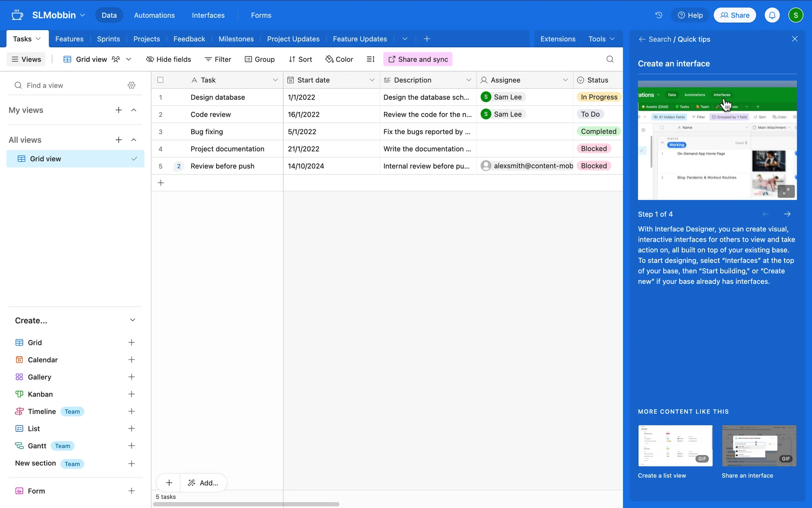This screenshot has width=812, height=508.
Task: Switch to the Sprints table tab
Action: tap(108, 39)
